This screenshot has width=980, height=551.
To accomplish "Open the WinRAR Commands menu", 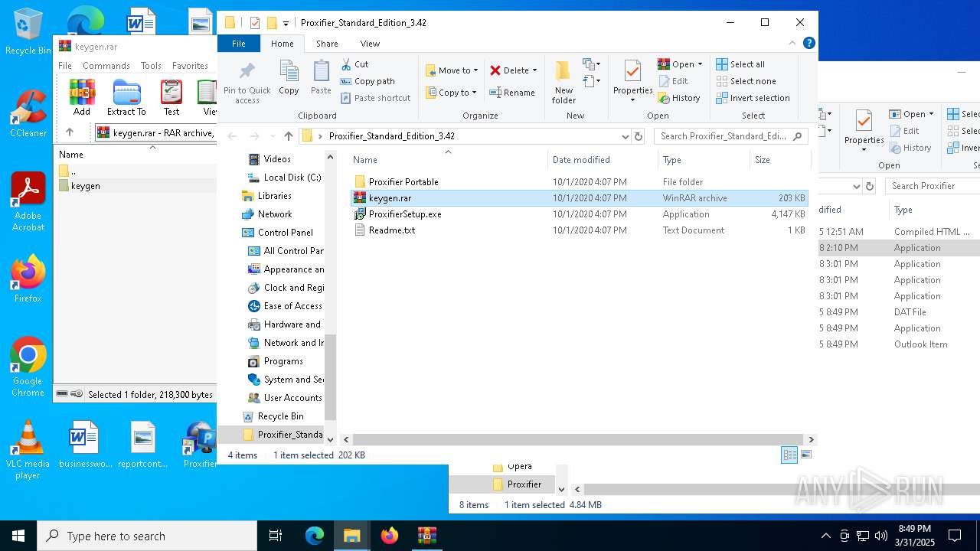I will (x=106, y=66).
